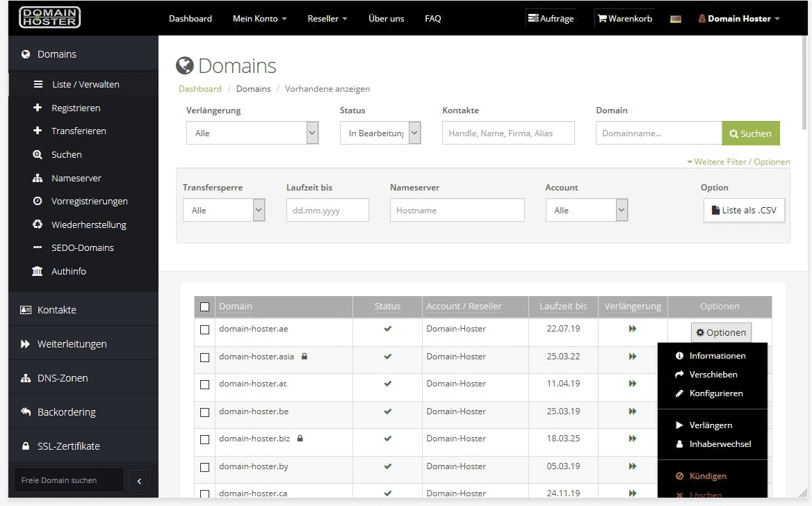Choose Konfigurieren from the options menu

point(712,393)
